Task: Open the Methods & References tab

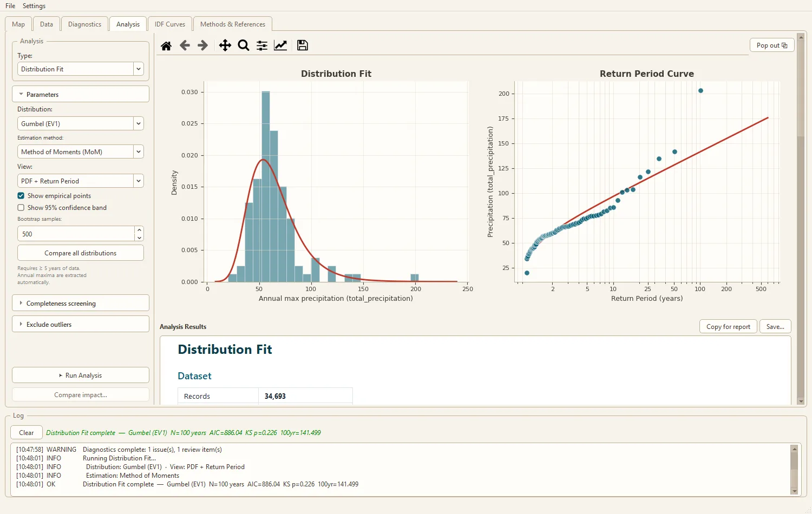Action: pos(233,24)
